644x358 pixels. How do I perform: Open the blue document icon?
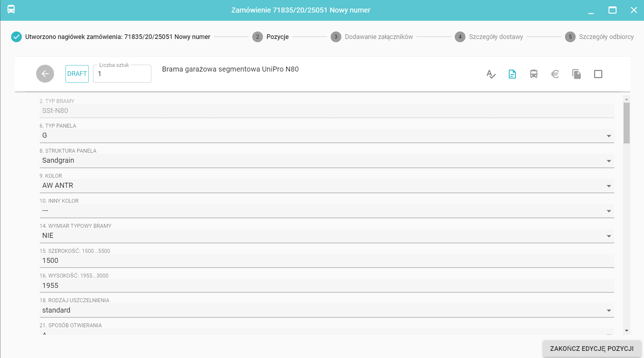(512, 74)
